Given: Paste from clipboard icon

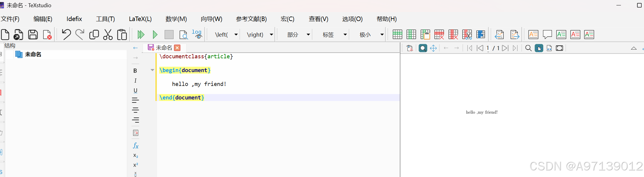Looking at the screenshot, I should pyautogui.click(x=122, y=35).
